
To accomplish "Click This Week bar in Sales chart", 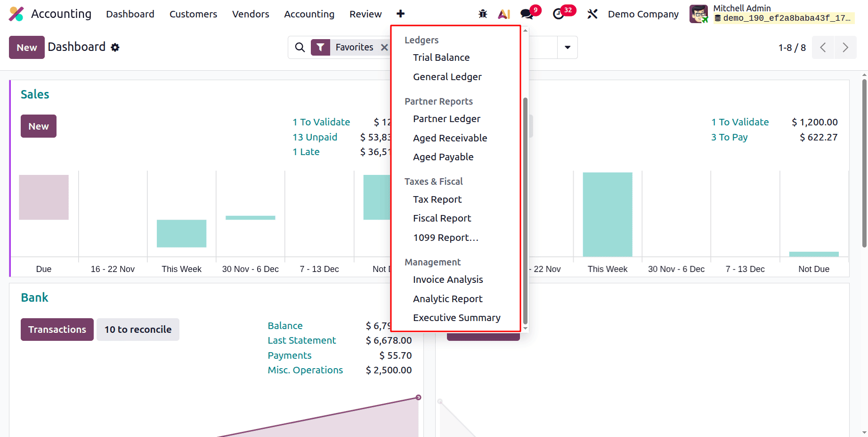I will 181,233.
